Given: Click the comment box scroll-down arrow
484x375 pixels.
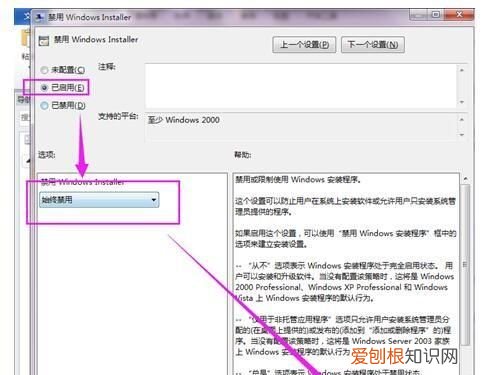Looking at the screenshot, I should click(462, 102).
